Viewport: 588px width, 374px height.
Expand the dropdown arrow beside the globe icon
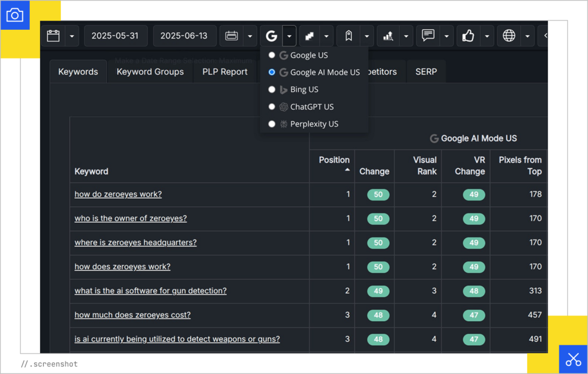pos(527,36)
